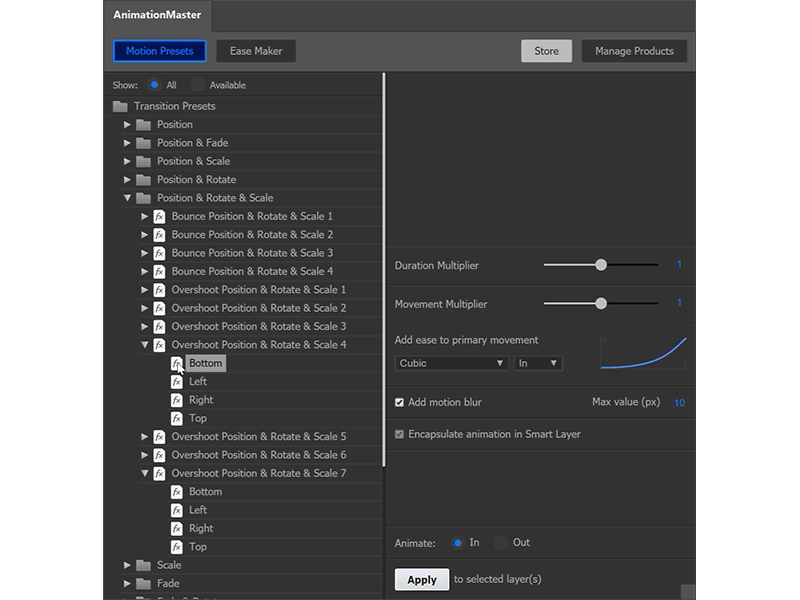Click the preset list vertical scrollbar
800x600 pixels.
[x=384, y=269]
